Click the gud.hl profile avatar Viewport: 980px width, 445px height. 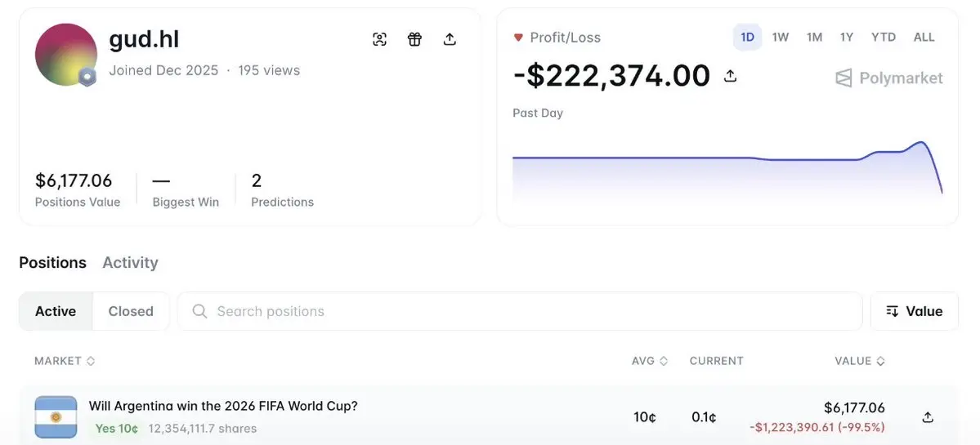[x=65, y=55]
